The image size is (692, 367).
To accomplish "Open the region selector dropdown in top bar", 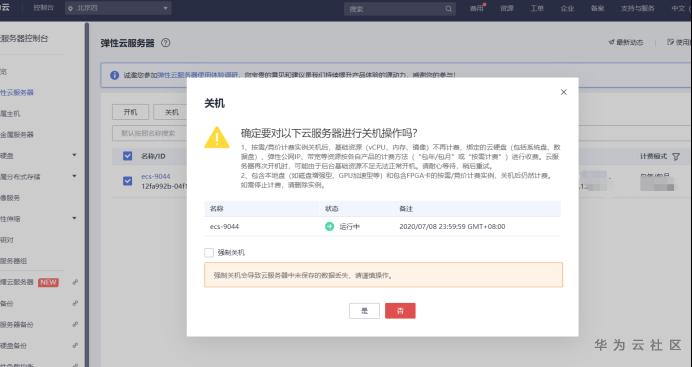I will tap(118, 8).
